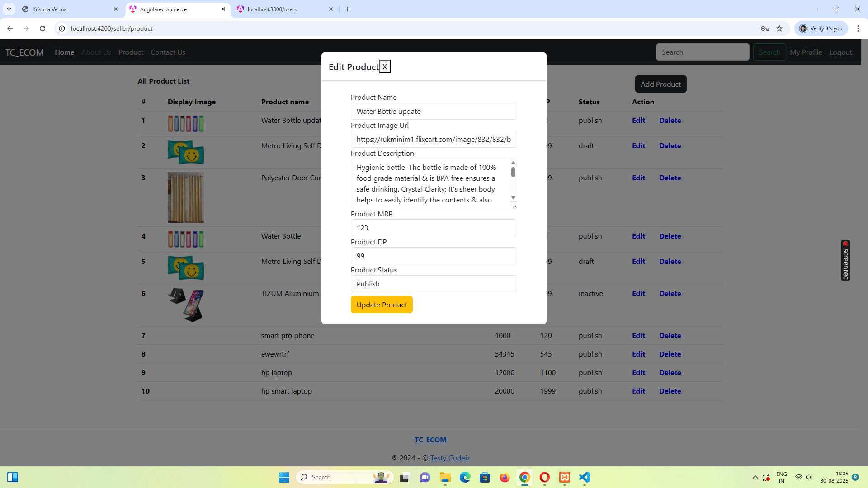This screenshot has height=488, width=868.
Task: Click the description scrollbar thumb
Action: 513,172
